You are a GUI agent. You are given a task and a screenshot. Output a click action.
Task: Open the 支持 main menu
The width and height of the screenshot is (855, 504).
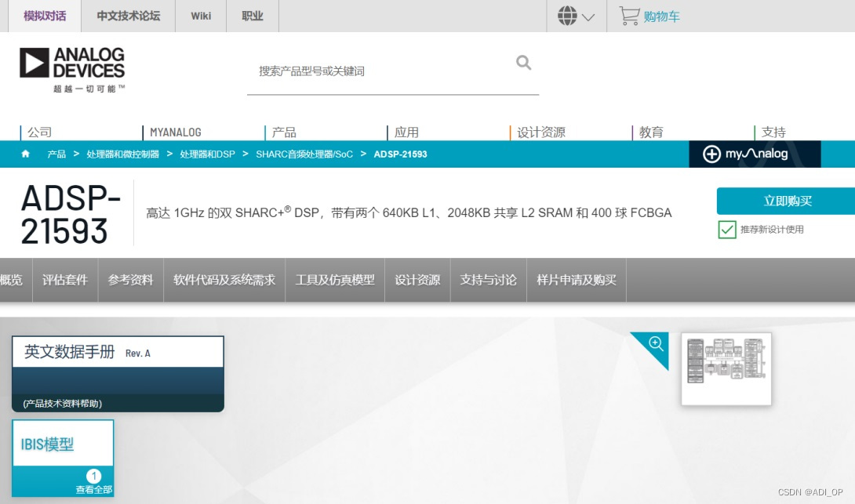(x=773, y=132)
